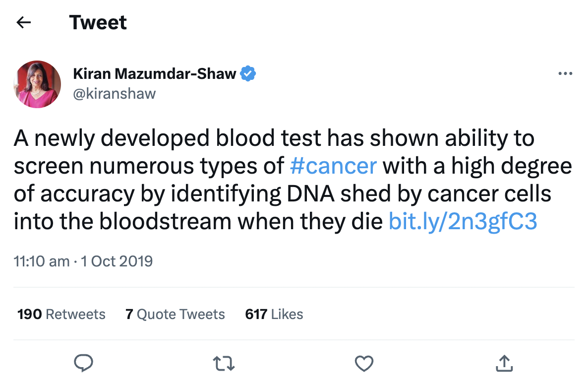This screenshot has height=386, width=588.
Task: Like the tweet with heart icon
Action: click(x=364, y=364)
